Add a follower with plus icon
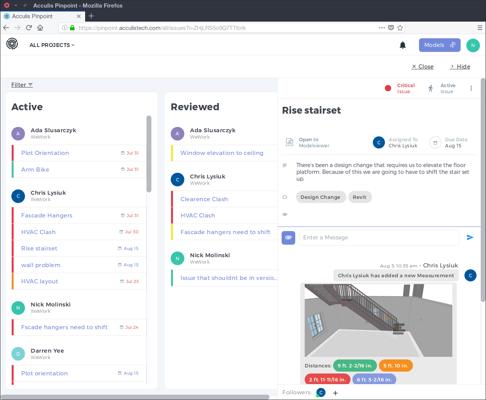 click(x=335, y=393)
